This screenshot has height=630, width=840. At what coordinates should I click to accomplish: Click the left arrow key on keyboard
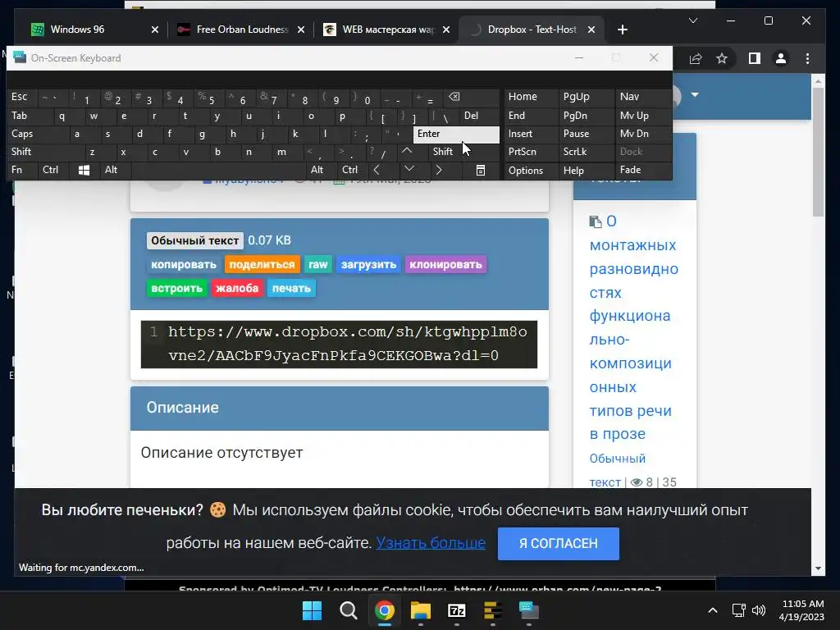(x=377, y=170)
